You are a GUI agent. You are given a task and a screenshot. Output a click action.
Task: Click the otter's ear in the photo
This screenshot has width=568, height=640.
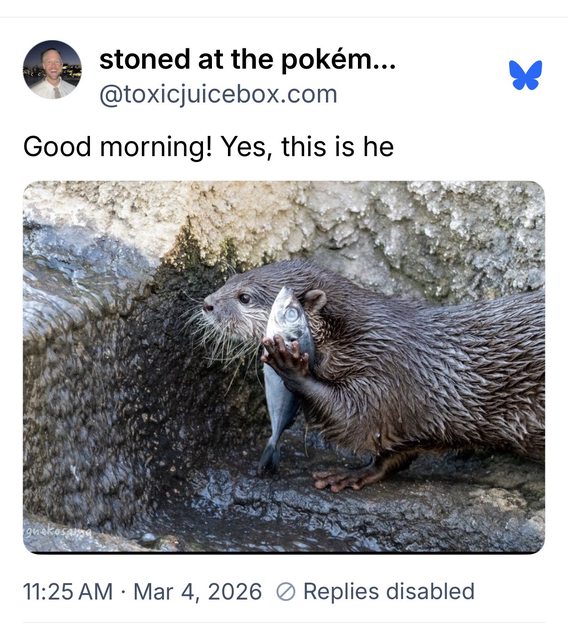coord(314,300)
